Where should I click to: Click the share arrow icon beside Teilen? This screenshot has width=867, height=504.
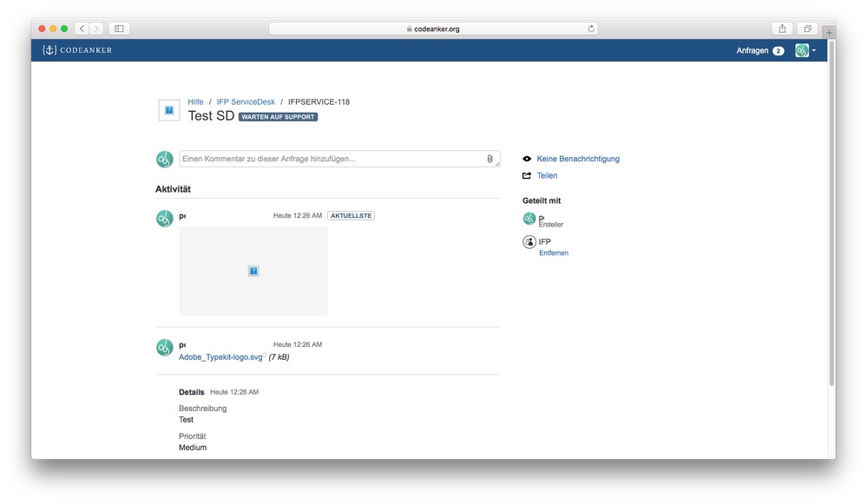[x=527, y=175]
